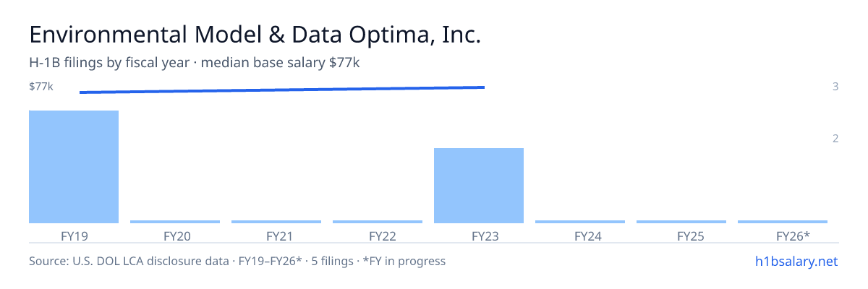Click the FY19 axis label

[74, 236]
